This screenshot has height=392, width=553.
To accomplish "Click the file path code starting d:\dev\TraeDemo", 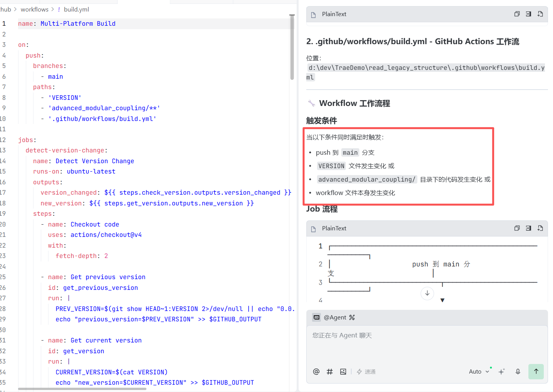I will coord(427,72).
